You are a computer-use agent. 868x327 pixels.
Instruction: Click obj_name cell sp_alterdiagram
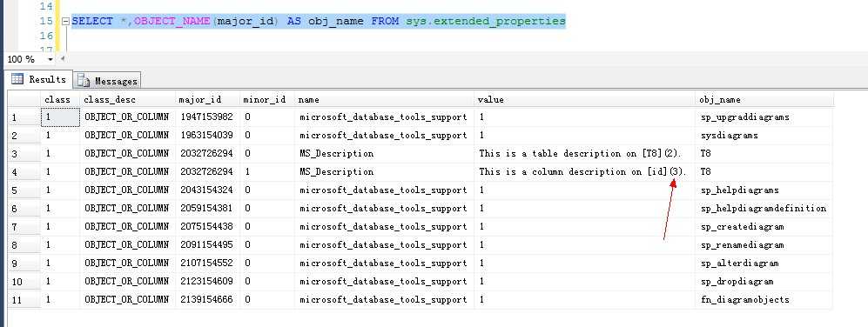(764, 264)
